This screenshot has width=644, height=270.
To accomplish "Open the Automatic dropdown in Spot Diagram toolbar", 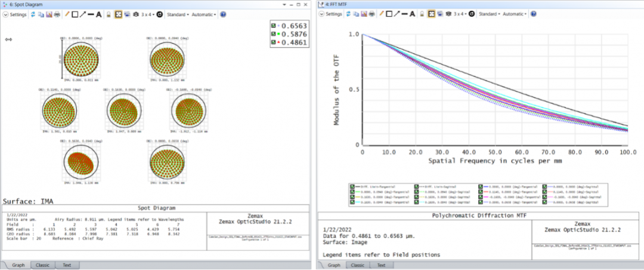I will click(204, 14).
